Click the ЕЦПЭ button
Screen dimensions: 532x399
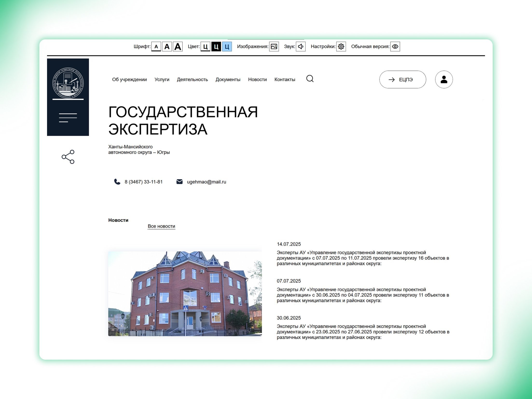402,79
